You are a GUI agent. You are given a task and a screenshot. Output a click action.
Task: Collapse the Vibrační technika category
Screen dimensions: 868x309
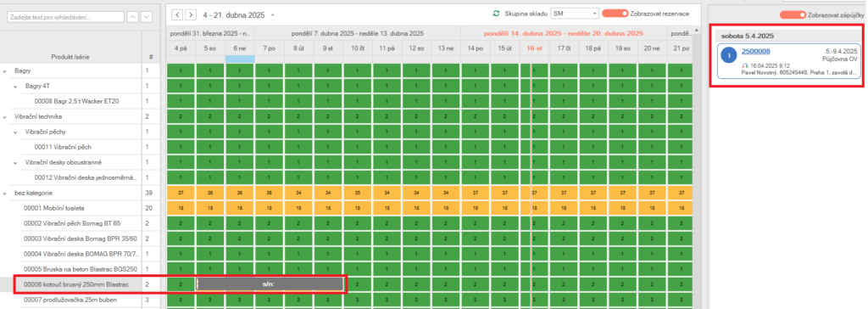coord(5,116)
